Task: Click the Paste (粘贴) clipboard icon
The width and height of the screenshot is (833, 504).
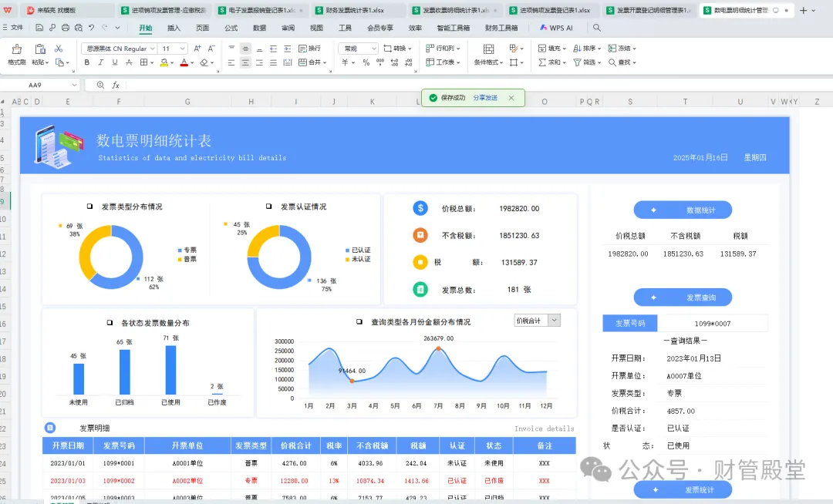Action: (40, 49)
